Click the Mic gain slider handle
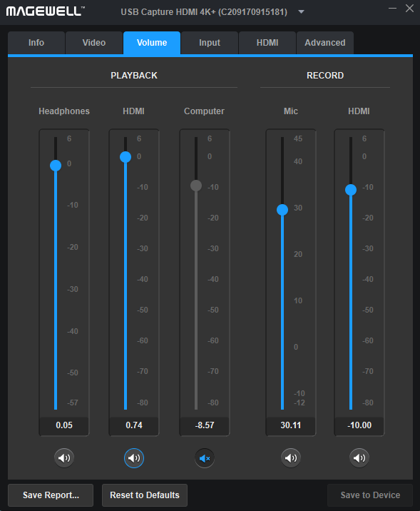This screenshot has width=420, height=511. pyautogui.click(x=282, y=210)
